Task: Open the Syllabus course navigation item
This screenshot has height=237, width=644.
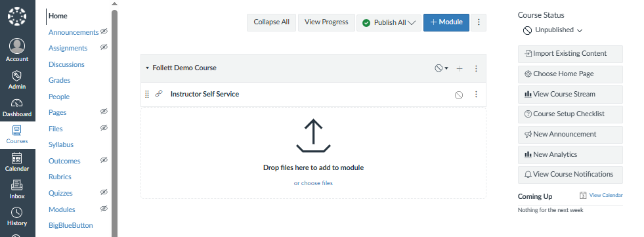Action: tap(61, 144)
